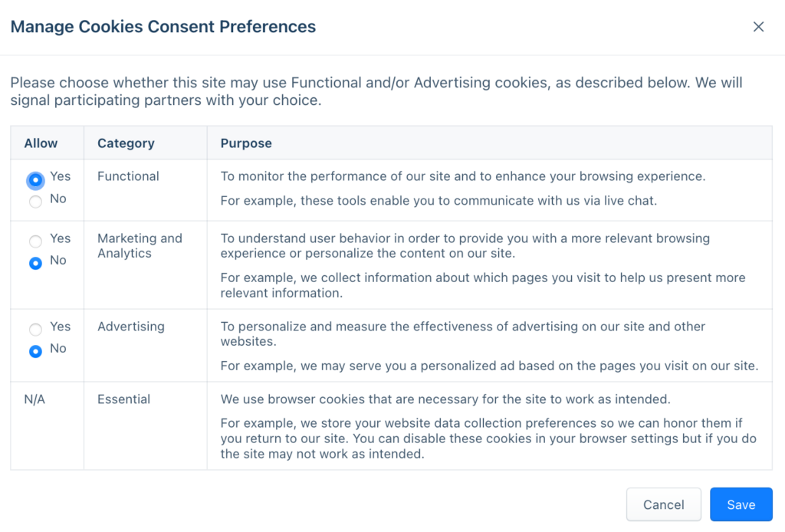Enable Marketing and Analytics cookies

click(x=34, y=240)
